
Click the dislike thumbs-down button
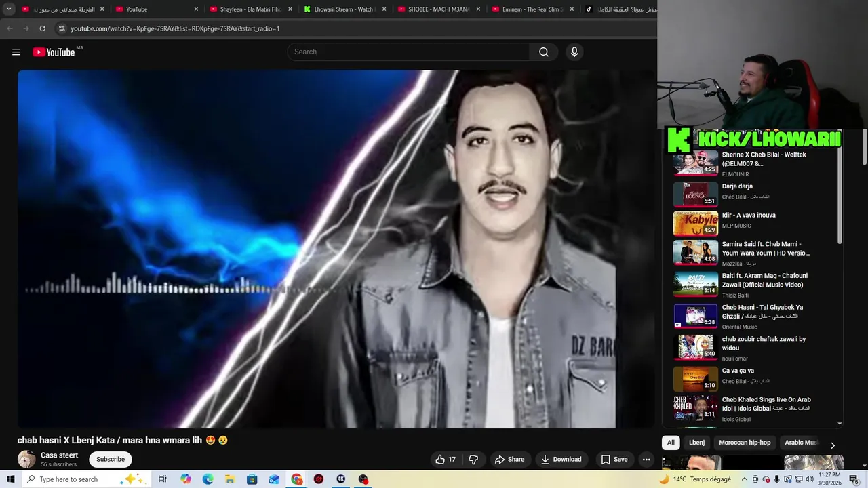click(x=473, y=460)
